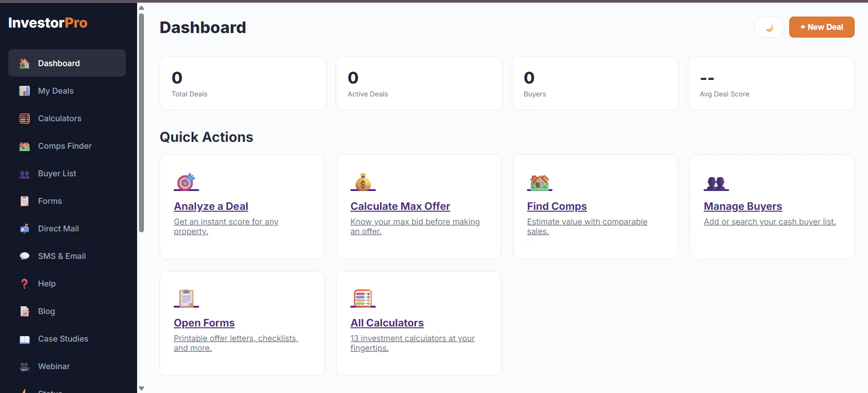868x393 pixels.
Task: Click the Buyers stat card
Action: click(x=595, y=83)
